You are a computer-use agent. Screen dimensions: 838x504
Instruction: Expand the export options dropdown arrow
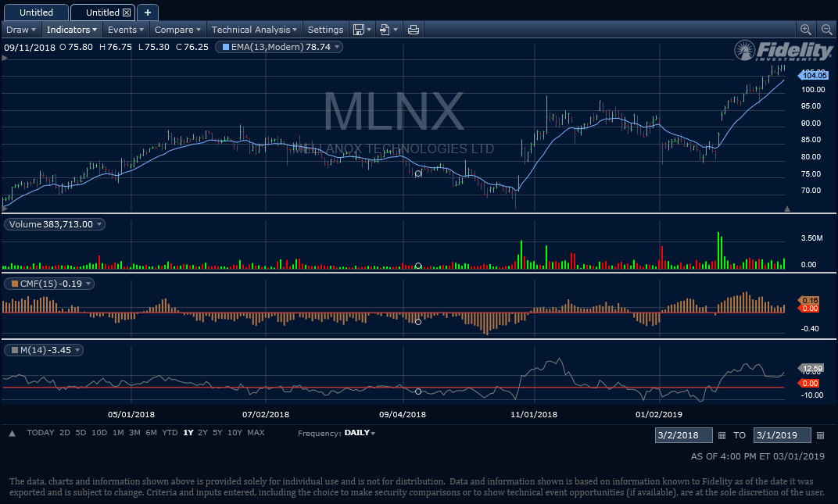(x=396, y=30)
